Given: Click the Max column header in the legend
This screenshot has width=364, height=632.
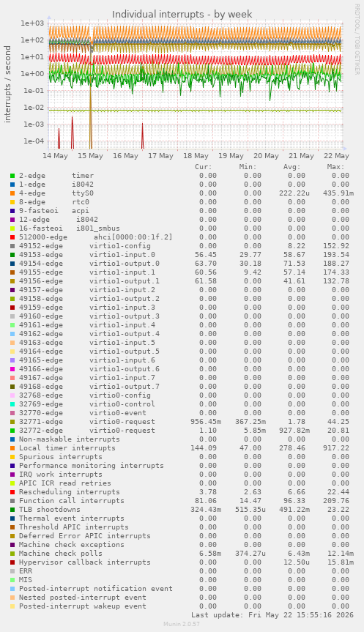Looking at the screenshot, I should tap(335, 167).
